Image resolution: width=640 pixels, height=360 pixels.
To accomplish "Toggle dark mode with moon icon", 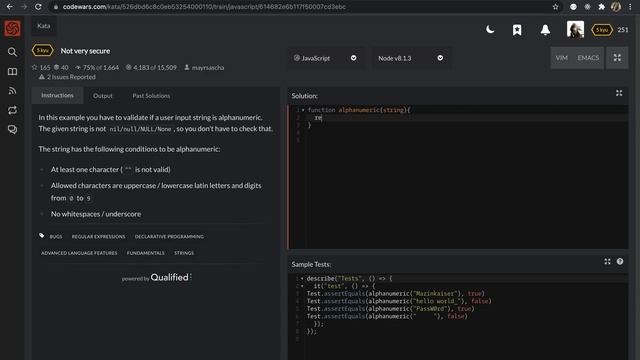I will (x=490, y=29).
